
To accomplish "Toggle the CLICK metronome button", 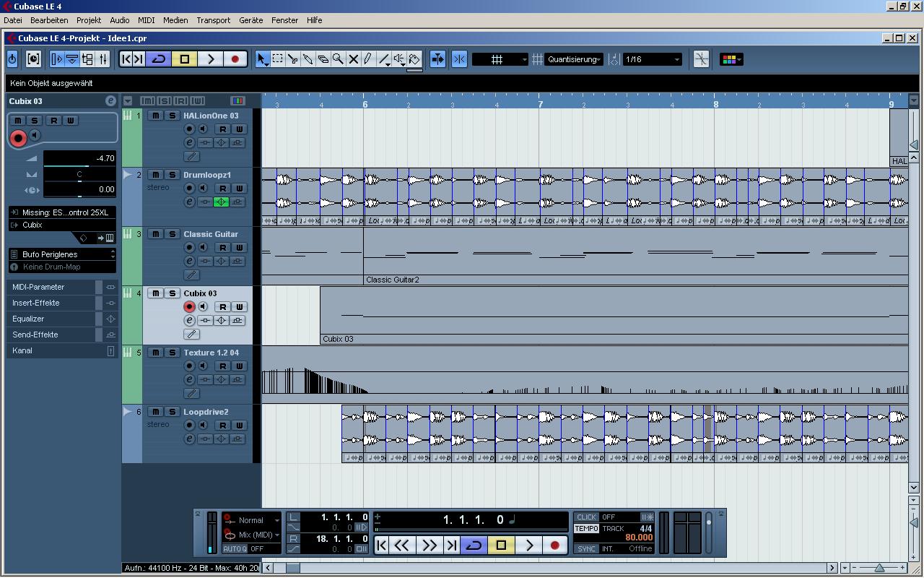I will click(586, 517).
